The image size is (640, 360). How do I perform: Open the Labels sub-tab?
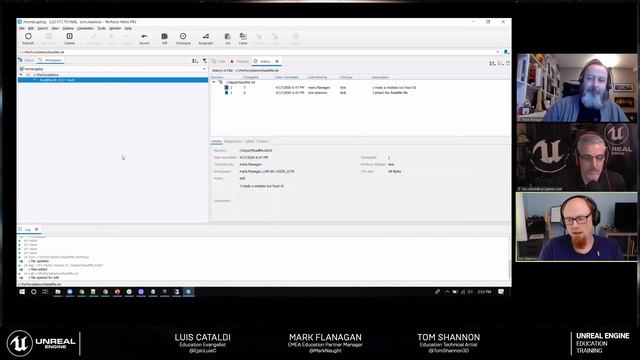click(x=249, y=141)
